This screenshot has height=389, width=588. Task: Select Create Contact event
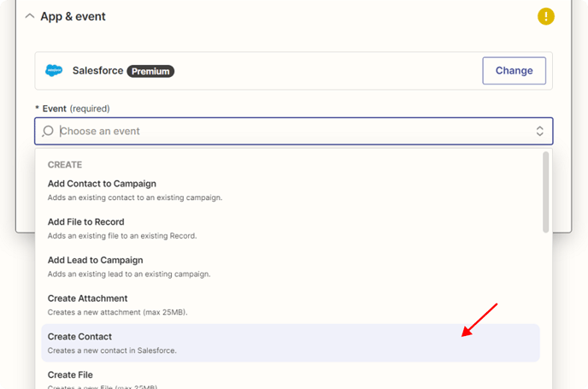pos(291,343)
